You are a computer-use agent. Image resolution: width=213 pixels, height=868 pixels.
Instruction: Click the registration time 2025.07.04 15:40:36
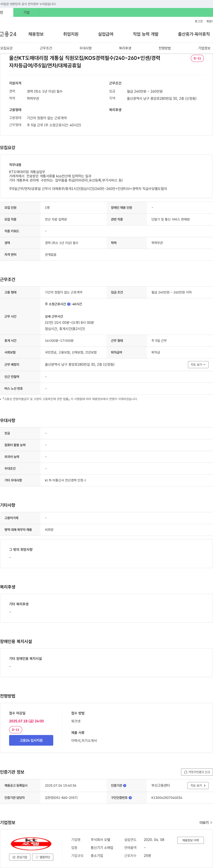coord(60,786)
